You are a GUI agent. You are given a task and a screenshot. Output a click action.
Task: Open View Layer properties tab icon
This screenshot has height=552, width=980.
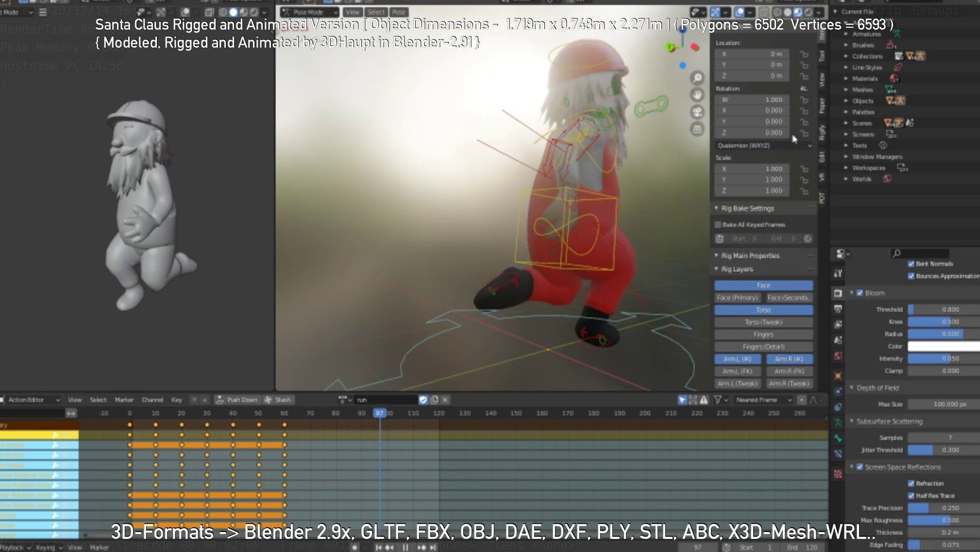(838, 325)
